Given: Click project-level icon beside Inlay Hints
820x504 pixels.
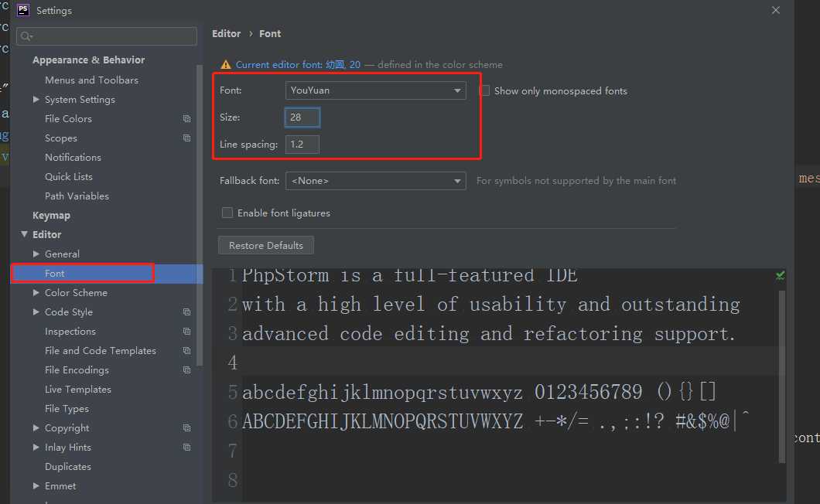Looking at the screenshot, I should click(186, 448).
